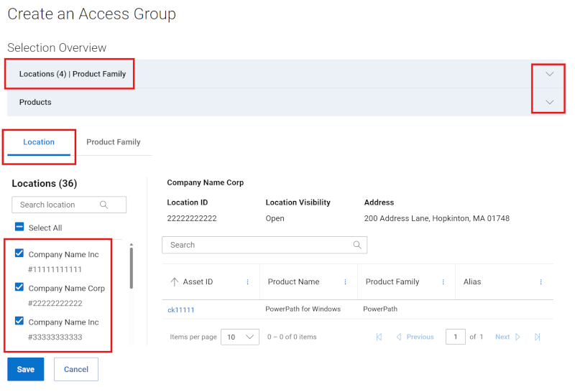
Task: Expand Locations | Product Family overview row
Action: 550,74
